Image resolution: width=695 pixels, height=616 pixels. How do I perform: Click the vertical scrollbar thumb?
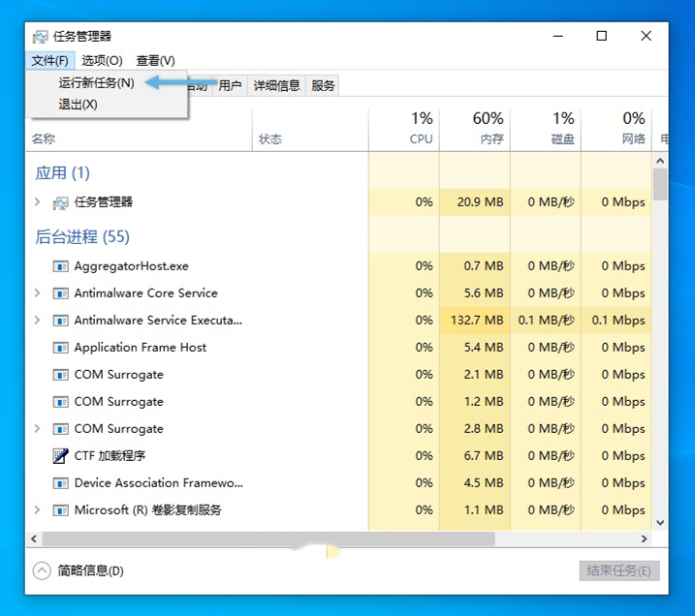click(x=660, y=184)
